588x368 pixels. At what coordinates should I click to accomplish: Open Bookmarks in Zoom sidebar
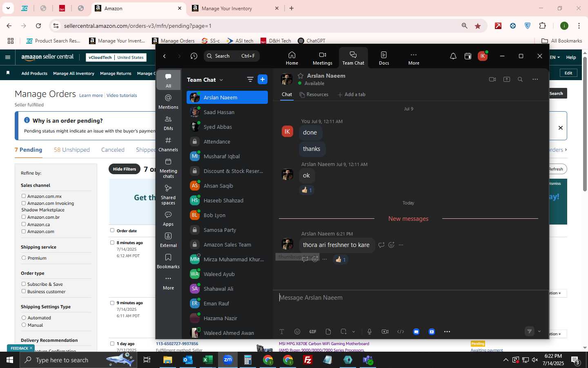(x=168, y=261)
